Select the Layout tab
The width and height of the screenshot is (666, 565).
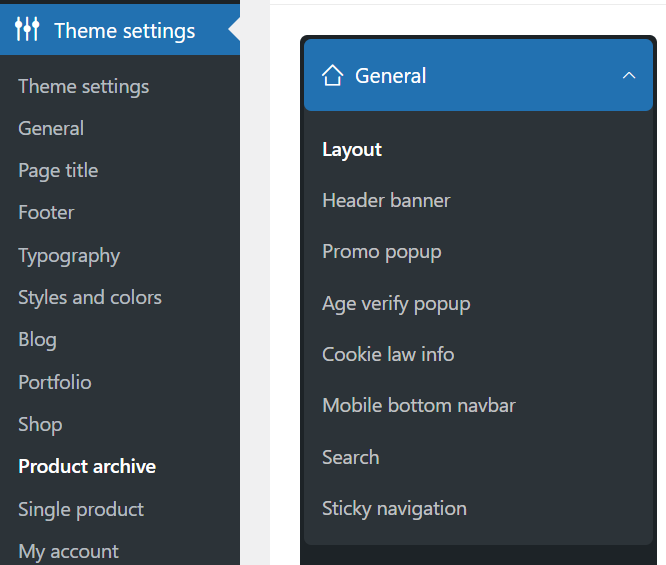point(352,149)
